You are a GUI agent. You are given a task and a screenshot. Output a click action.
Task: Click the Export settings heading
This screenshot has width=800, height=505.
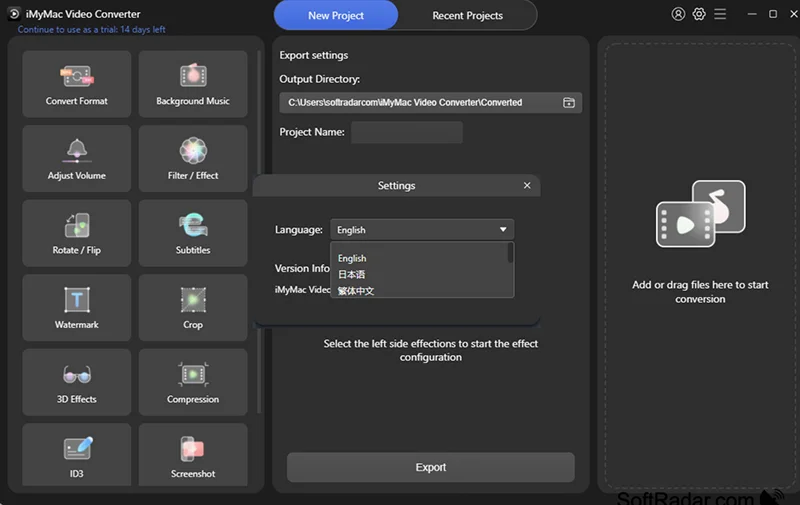314,55
